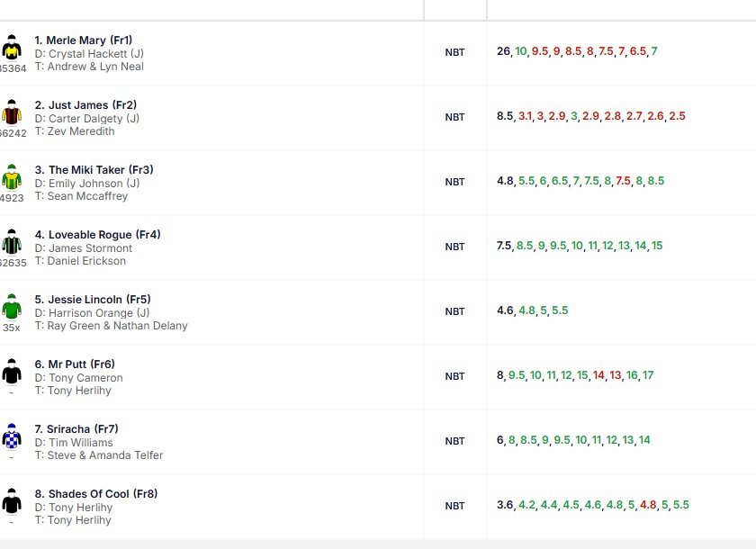Open runner 2. Just James (Fr2)
The image size is (756, 549).
coord(85,105)
